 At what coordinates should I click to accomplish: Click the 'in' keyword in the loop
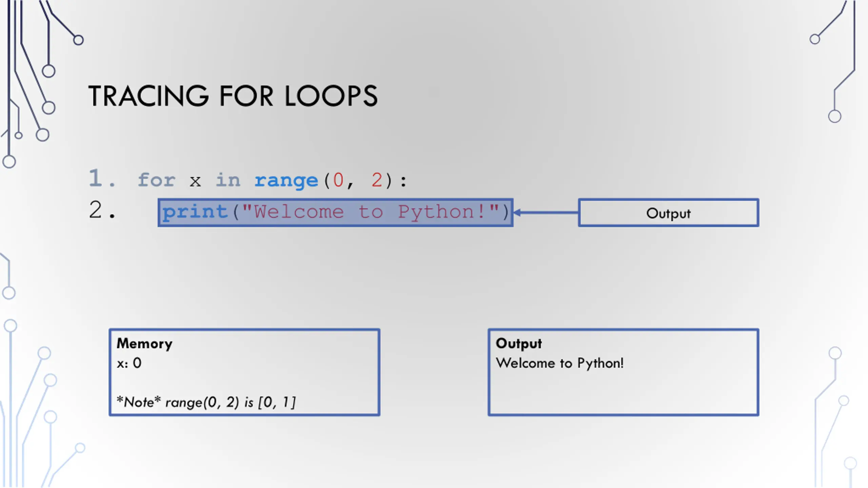click(228, 180)
